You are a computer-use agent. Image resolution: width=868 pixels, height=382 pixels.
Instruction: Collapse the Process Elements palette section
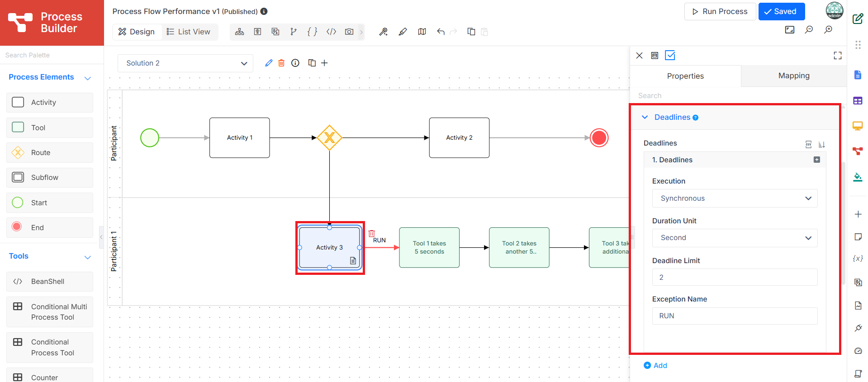tap(88, 78)
